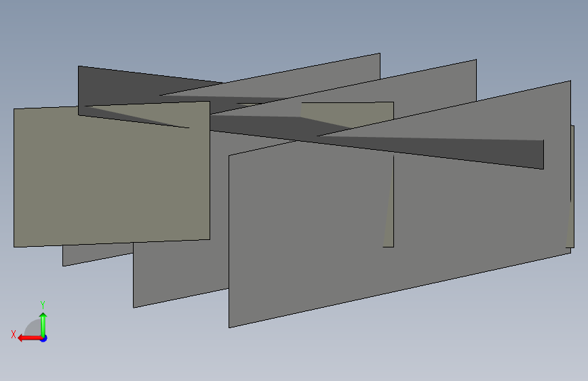Click the green Y axis arrow
The width and height of the screenshot is (588, 381).
43,325
